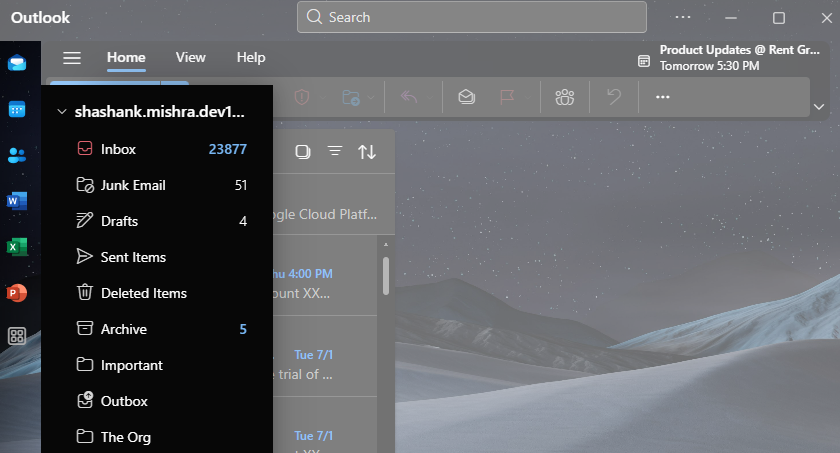
Task: Click the Select messages icon
Action: pyautogui.click(x=303, y=152)
